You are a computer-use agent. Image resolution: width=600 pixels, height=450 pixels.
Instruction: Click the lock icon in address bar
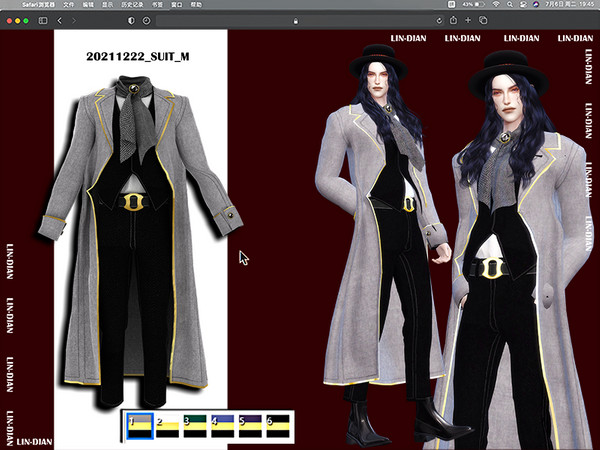pos(295,21)
